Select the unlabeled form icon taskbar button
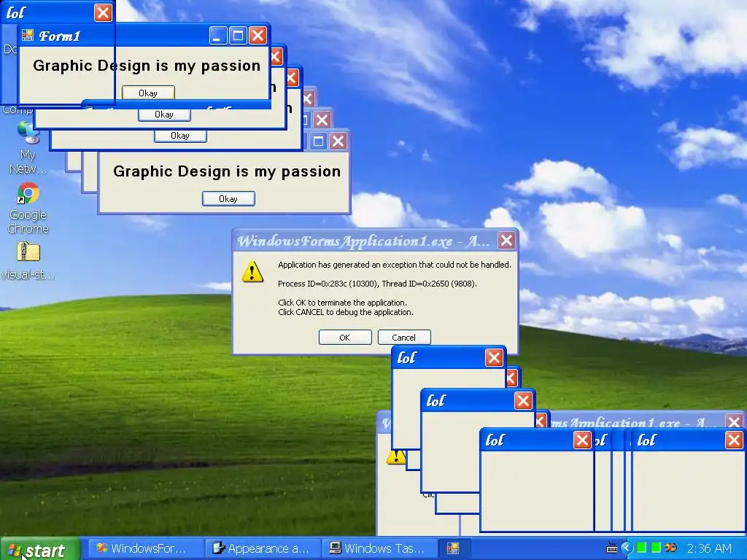The image size is (747, 560). pos(454,548)
